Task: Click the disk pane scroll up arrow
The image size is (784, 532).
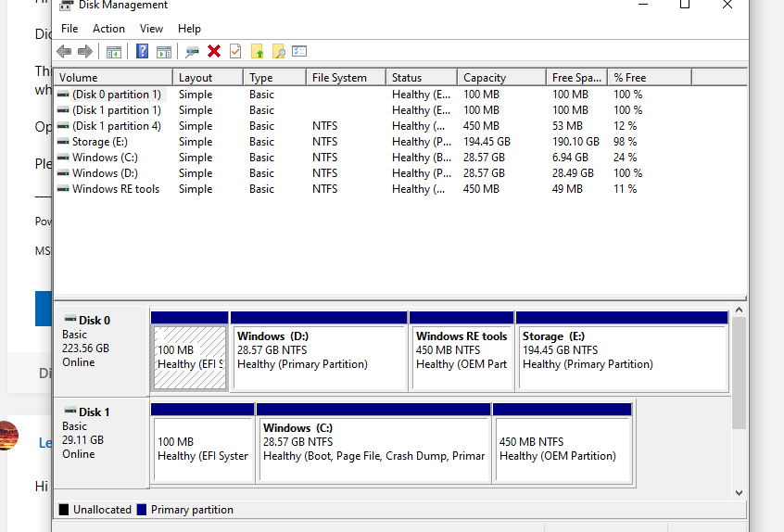Action: tap(739, 310)
